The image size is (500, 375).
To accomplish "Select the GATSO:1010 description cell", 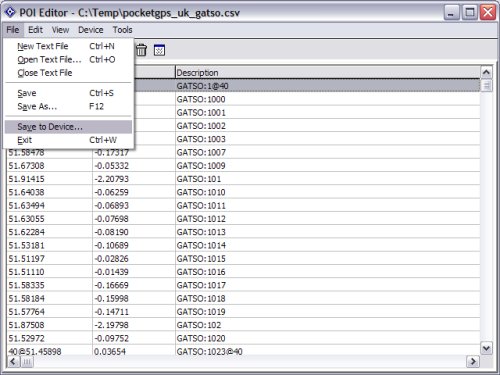I will [328, 192].
